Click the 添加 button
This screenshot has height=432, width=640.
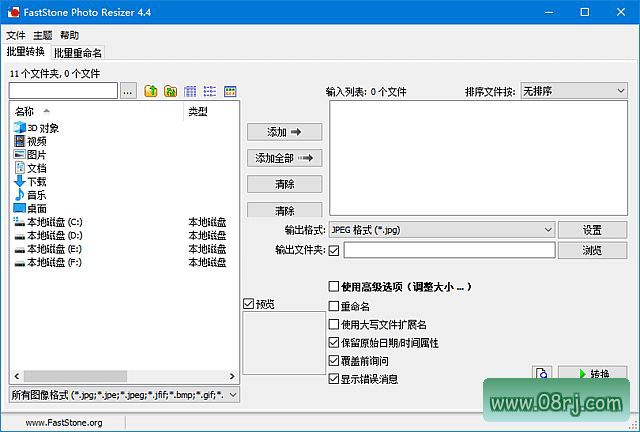click(x=284, y=132)
